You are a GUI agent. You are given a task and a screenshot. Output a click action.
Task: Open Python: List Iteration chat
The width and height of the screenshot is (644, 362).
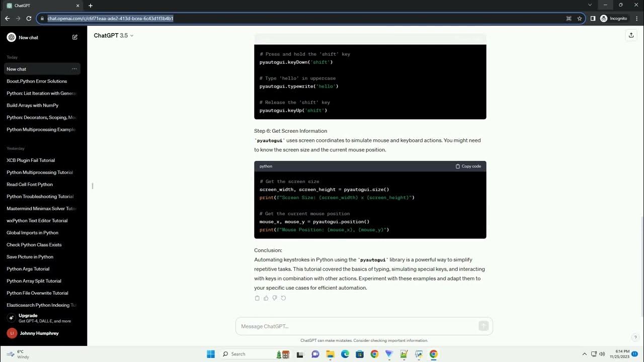(42, 93)
